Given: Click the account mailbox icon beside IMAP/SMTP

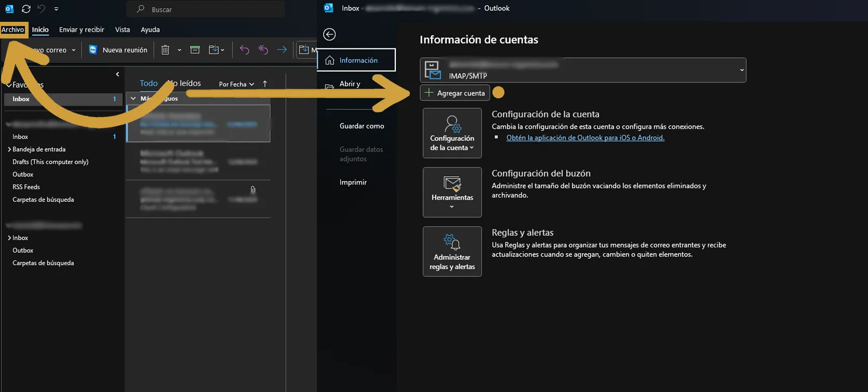Looking at the screenshot, I should (x=433, y=70).
